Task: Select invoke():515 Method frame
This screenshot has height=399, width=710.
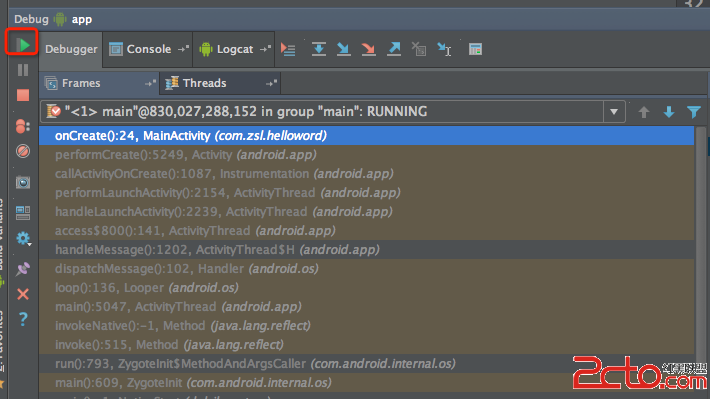Action: coord(366,345)
